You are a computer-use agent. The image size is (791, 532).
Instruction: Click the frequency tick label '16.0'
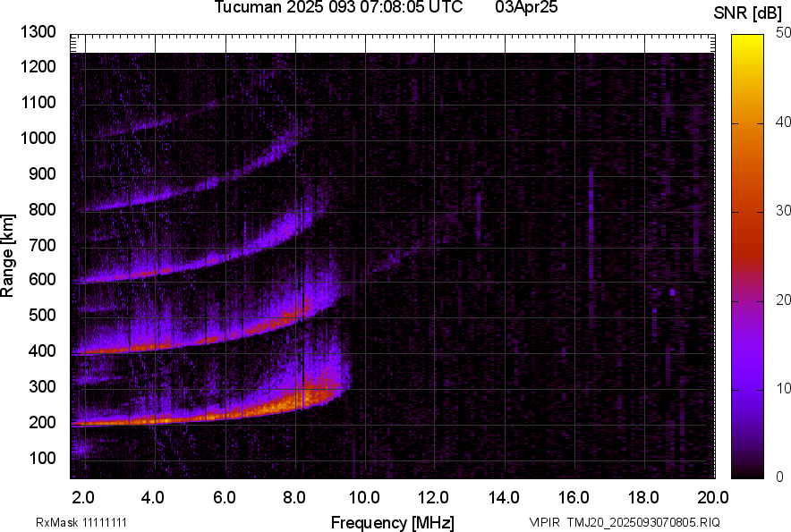point(574,498)
